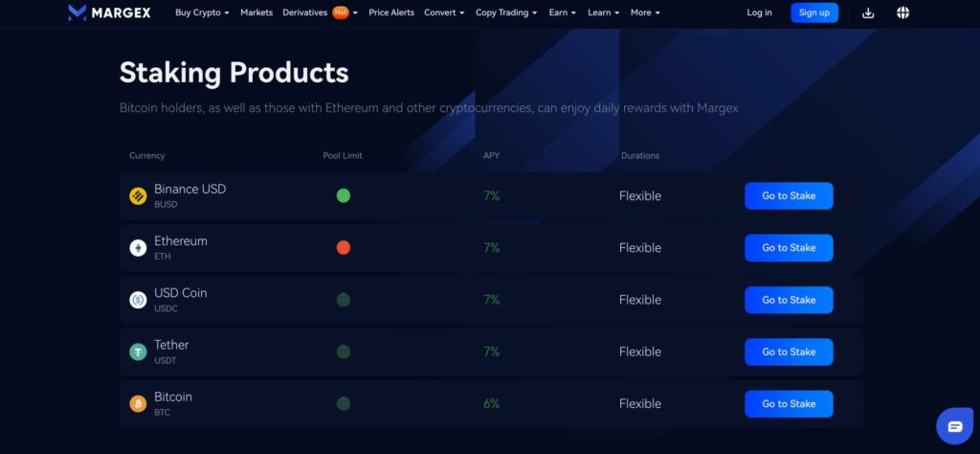
Task: Click the Margex logo
Action: pos(109,12)
